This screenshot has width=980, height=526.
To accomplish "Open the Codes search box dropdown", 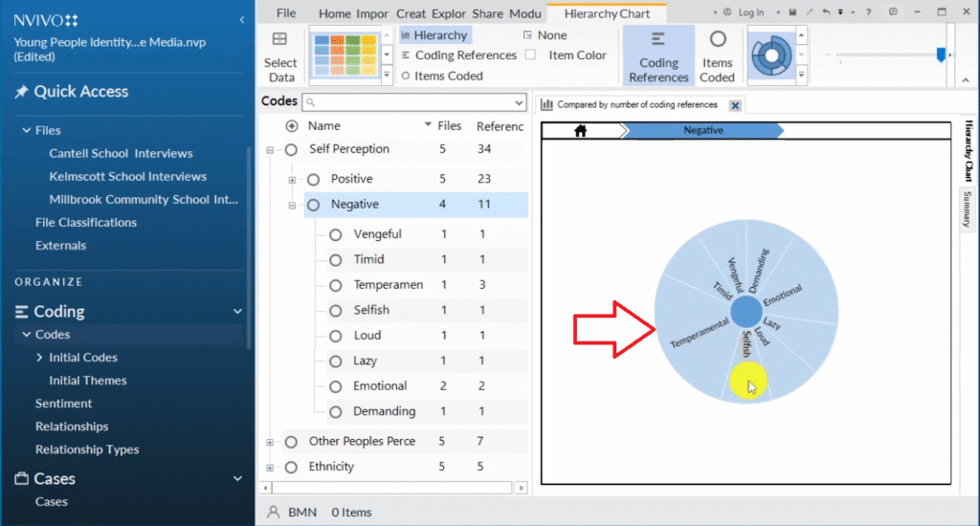I will [519, 102].
